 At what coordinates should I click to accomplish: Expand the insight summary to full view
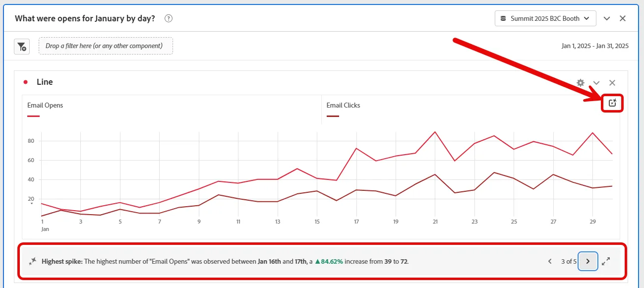606,261
